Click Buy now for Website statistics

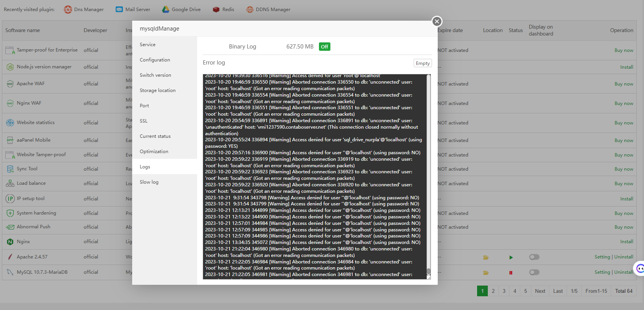[624, 123]
